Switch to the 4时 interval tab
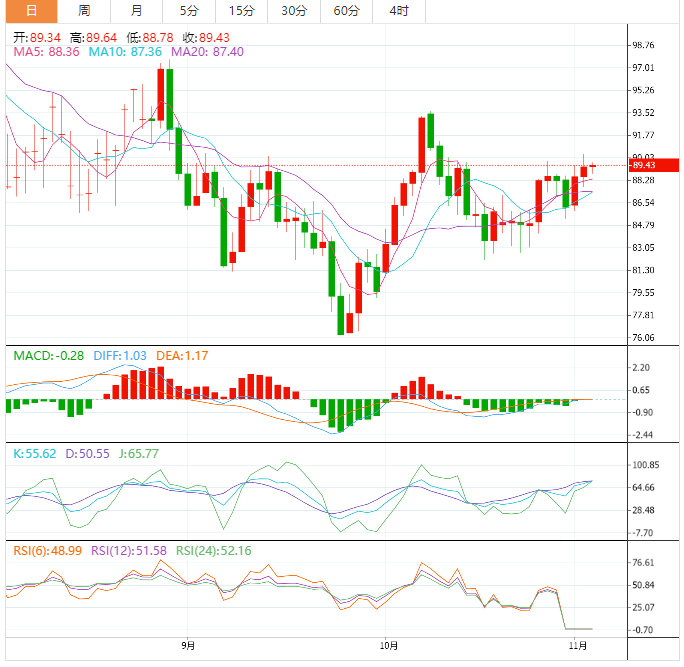Image resolution: width=684 pixels, height=667 pixels. tap(397, 11)
